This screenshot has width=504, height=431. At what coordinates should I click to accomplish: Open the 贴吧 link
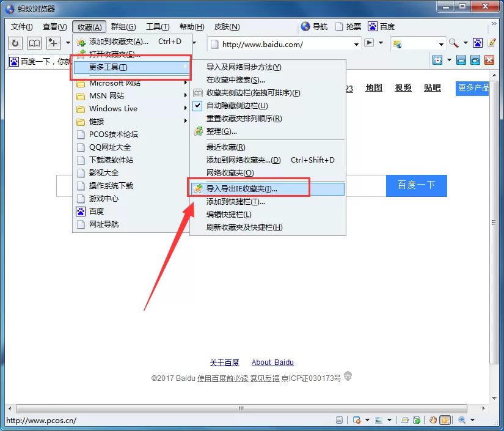433,87
